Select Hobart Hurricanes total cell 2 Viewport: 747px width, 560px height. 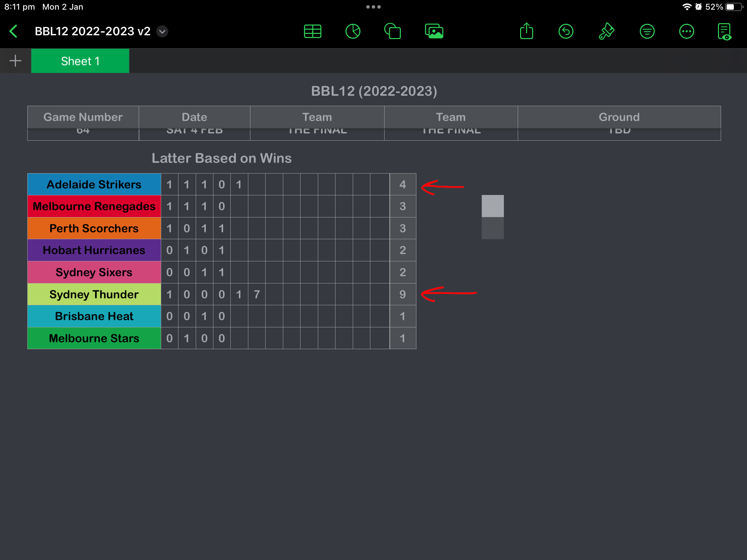point(403,250)
